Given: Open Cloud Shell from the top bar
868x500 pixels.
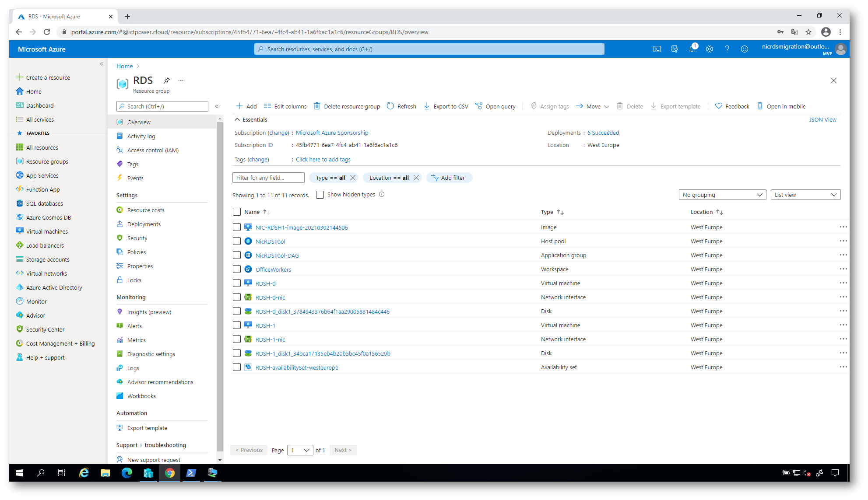Looking at the screenshot, I should (x=657, y=49).
